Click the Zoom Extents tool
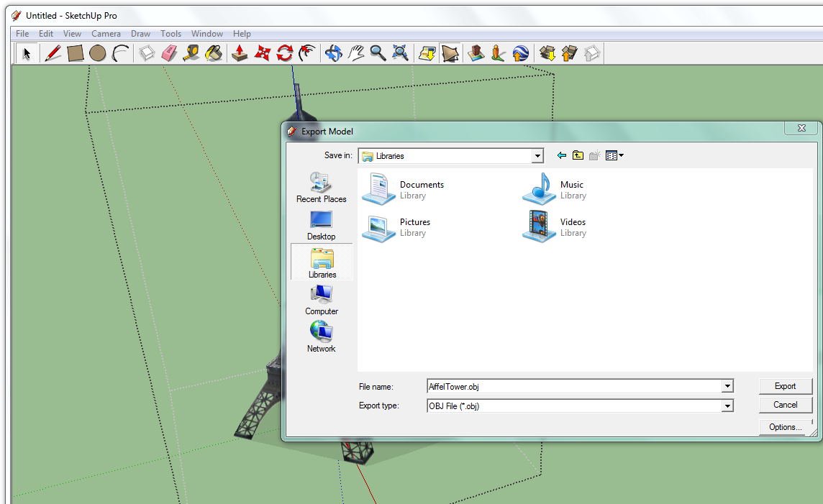Image resolution: width=823 pixels, height=504 pixels. [401, 53]
